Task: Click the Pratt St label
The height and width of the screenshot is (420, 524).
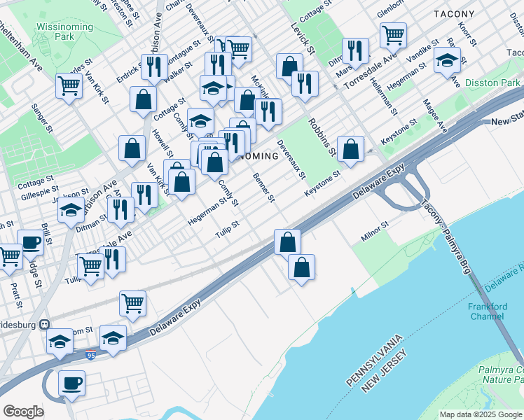Action: click(x=16, y=295)
